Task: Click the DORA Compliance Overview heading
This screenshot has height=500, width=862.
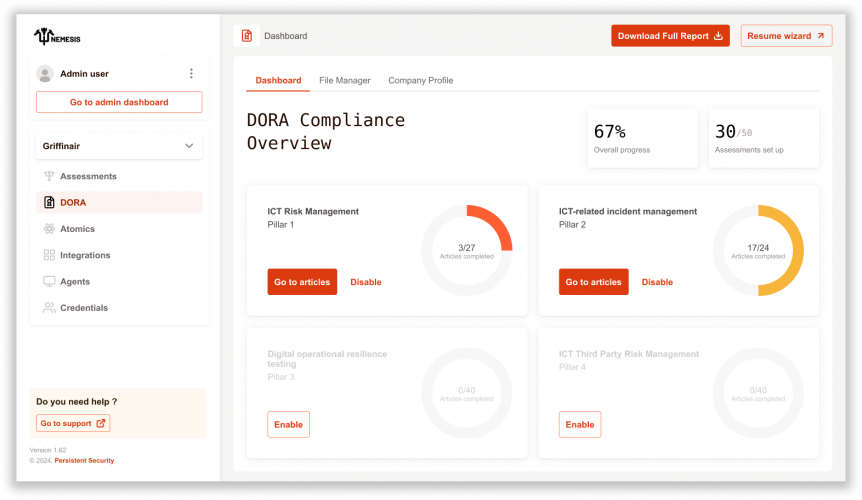Action: click(325, 131)
